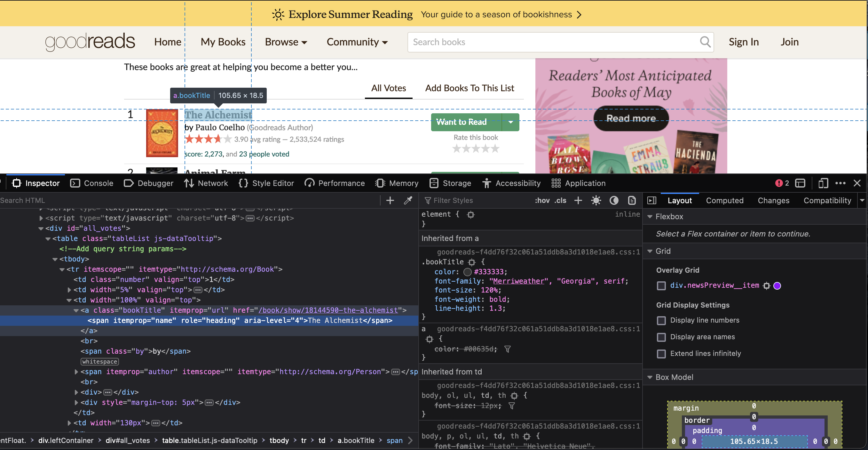This screenshot has height=450, width=868.
Task: Click the create new node plus icon
Action: coord(390,201)
